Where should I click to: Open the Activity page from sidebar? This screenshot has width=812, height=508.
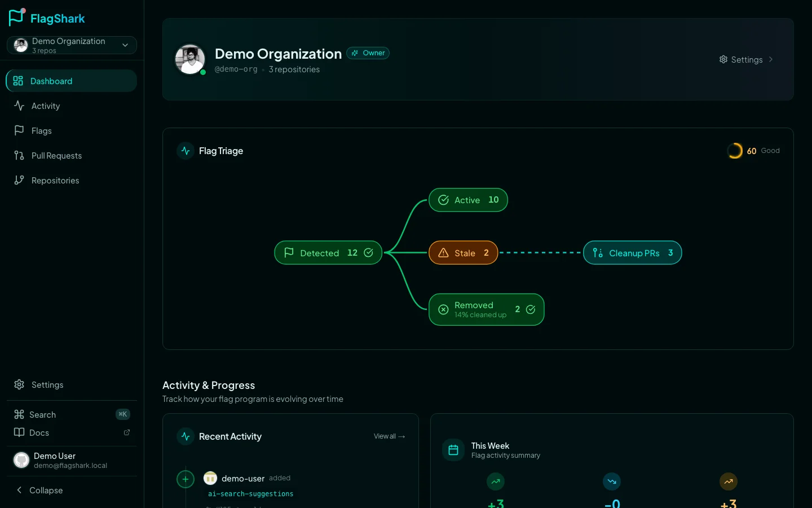45,106
